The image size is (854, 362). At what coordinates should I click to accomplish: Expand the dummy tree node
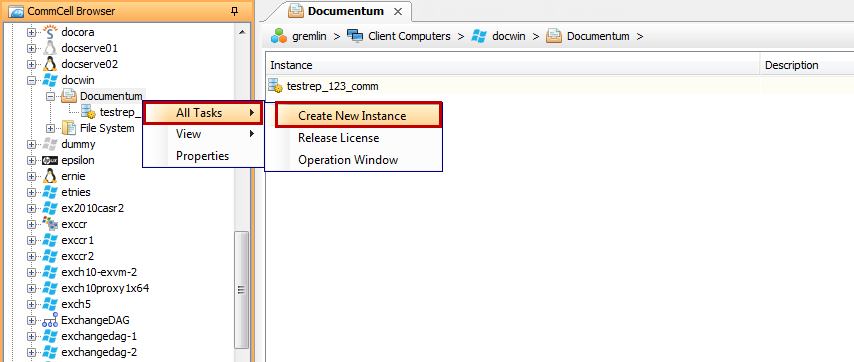(x=32, y=144)
